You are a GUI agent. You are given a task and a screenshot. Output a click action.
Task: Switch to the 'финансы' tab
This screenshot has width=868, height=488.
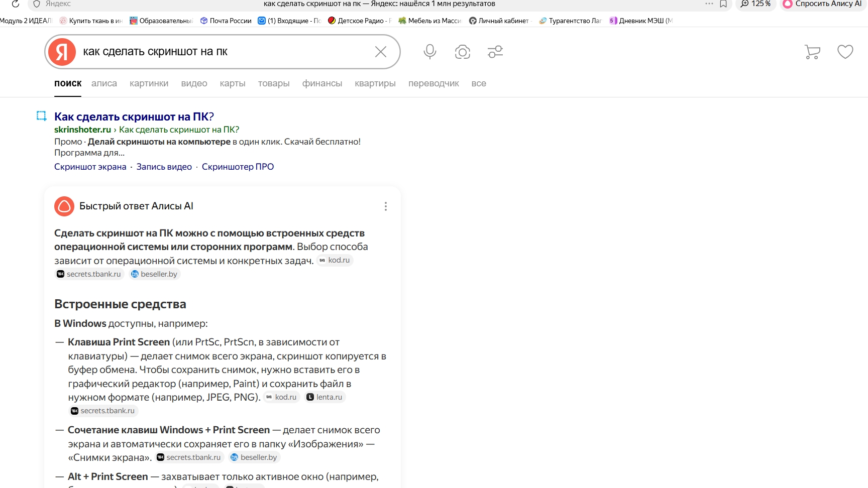click(322, 83)
